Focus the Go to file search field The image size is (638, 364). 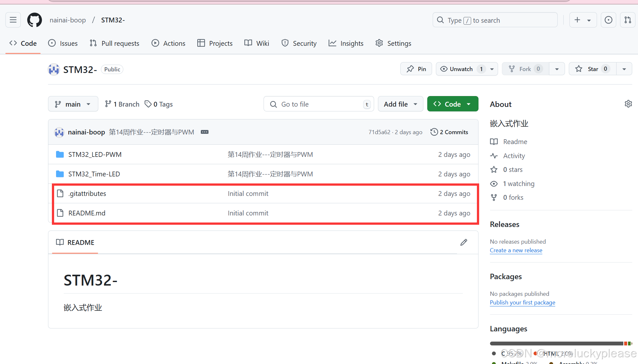point(319,104)
